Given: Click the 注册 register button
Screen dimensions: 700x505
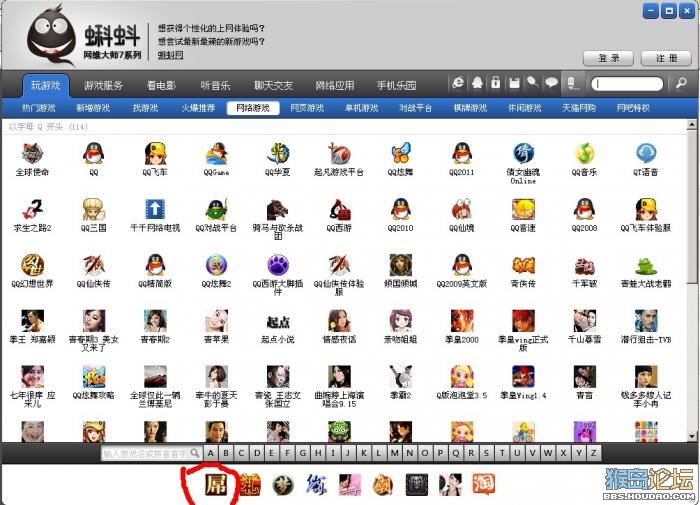Looking at the screenshot, I should point(667,58).
